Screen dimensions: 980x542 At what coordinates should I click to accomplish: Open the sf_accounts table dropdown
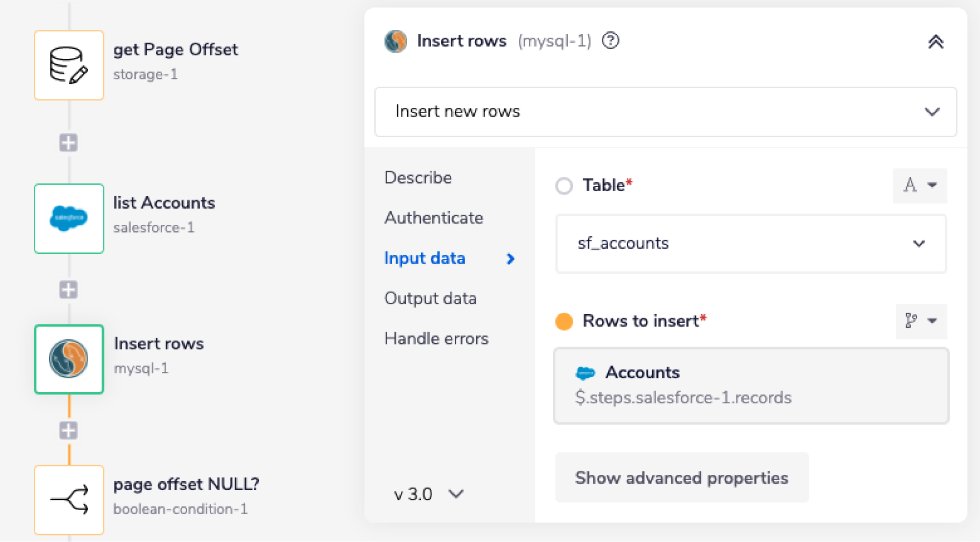pos(751,244)
